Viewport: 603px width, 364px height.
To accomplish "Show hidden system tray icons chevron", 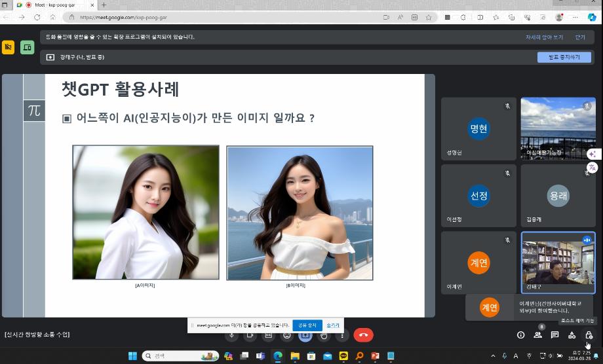I will coord(494,356).
